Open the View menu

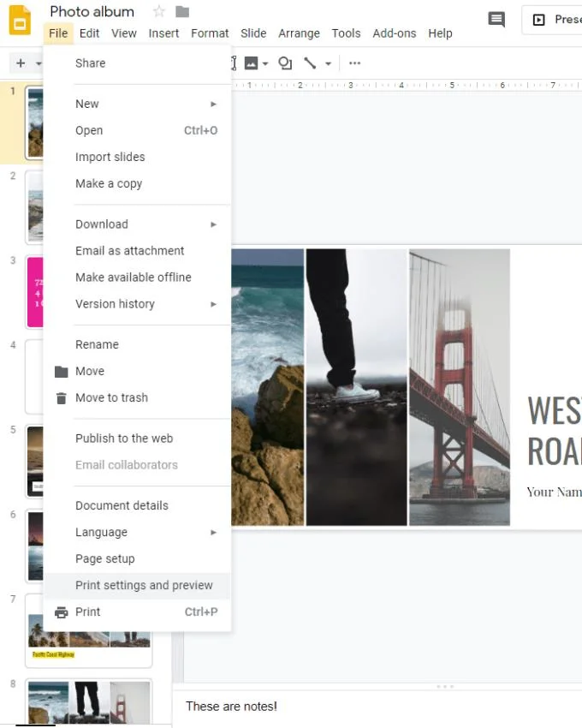pos(124,33)
